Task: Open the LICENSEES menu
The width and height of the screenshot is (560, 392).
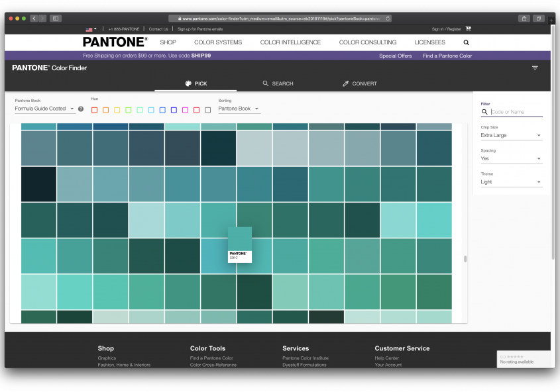Action: click(429, 42)
